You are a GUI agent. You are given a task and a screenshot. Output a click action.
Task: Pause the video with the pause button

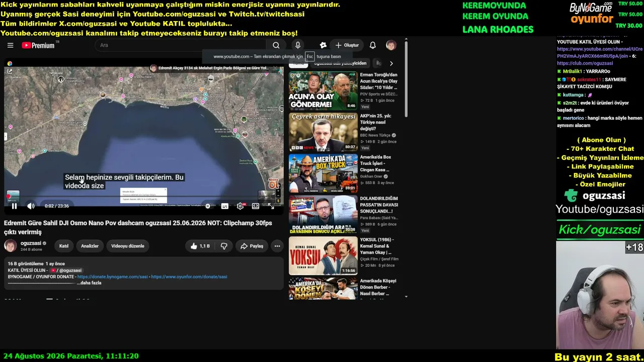coord(14,206)
